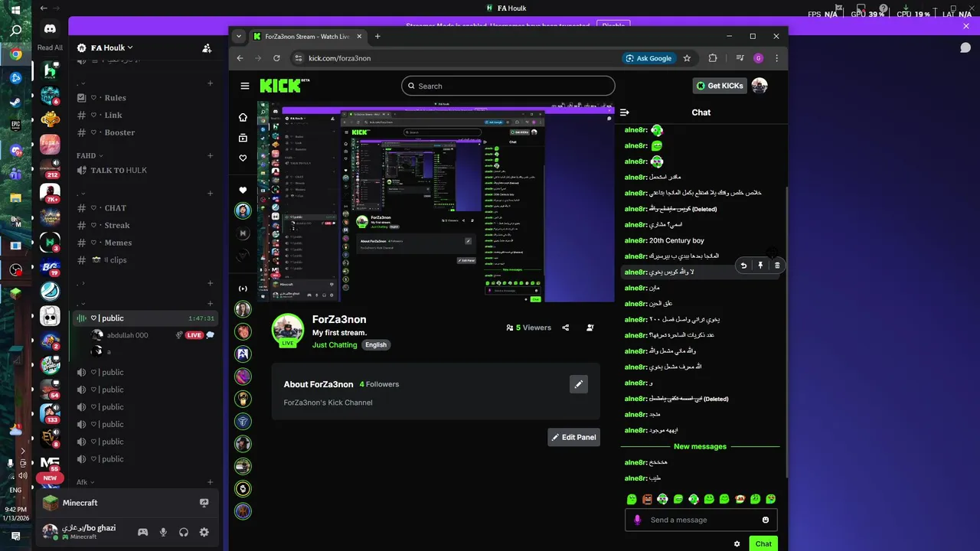Open Windows search from the taskbar

[x=15, y=31]
